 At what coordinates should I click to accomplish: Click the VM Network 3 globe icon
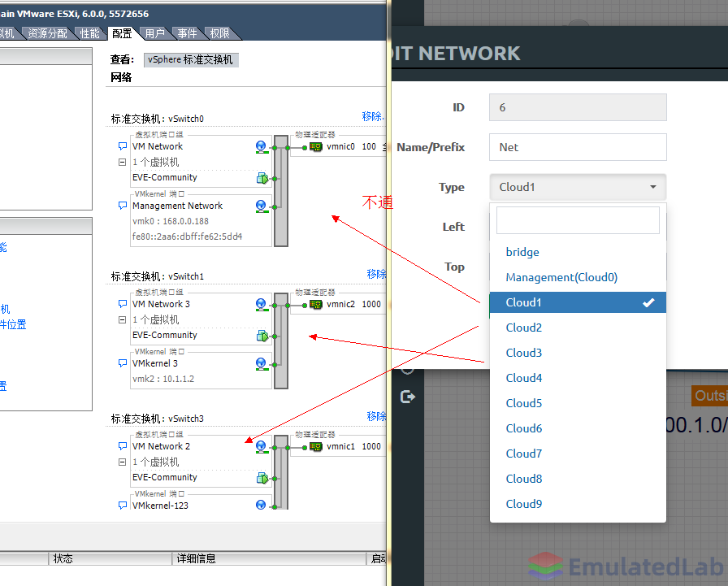point(262,305)
